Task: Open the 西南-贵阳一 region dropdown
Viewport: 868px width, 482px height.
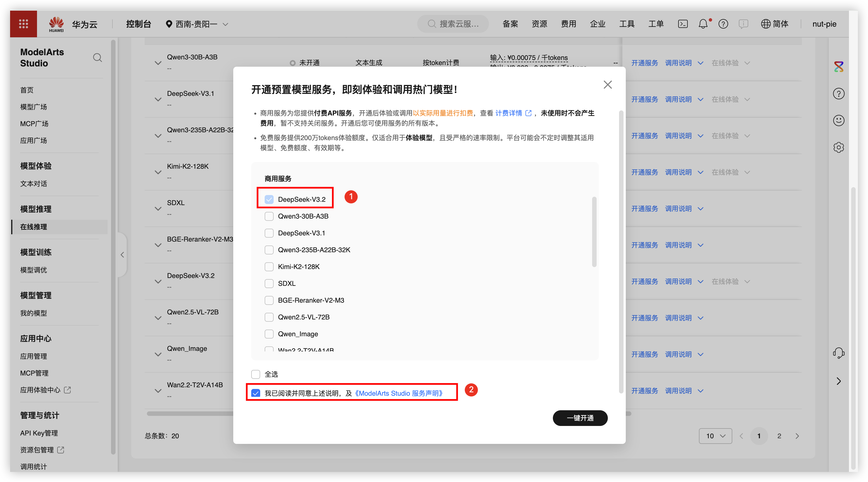Action: point(197,24)
